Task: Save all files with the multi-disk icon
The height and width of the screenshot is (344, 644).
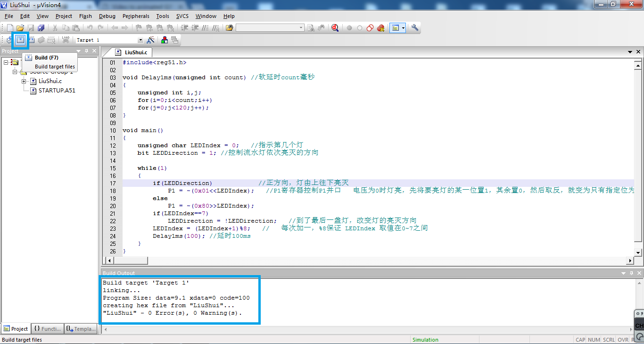Action: click(41, 28)
